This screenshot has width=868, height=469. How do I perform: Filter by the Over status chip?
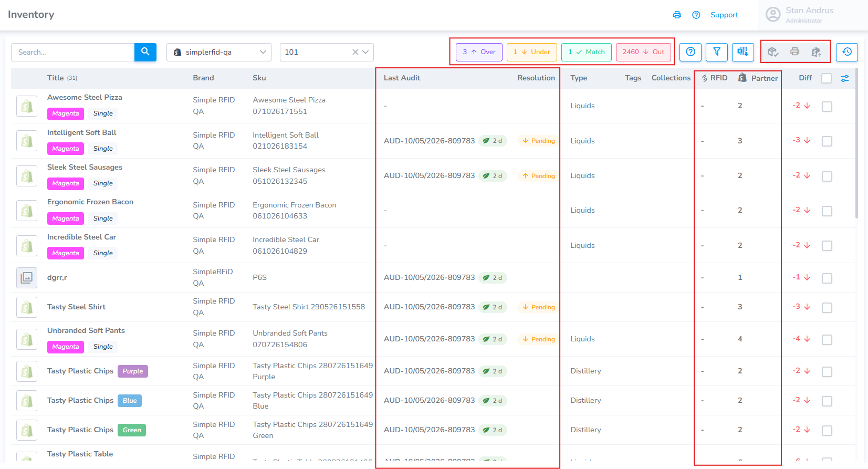[479, 52]
